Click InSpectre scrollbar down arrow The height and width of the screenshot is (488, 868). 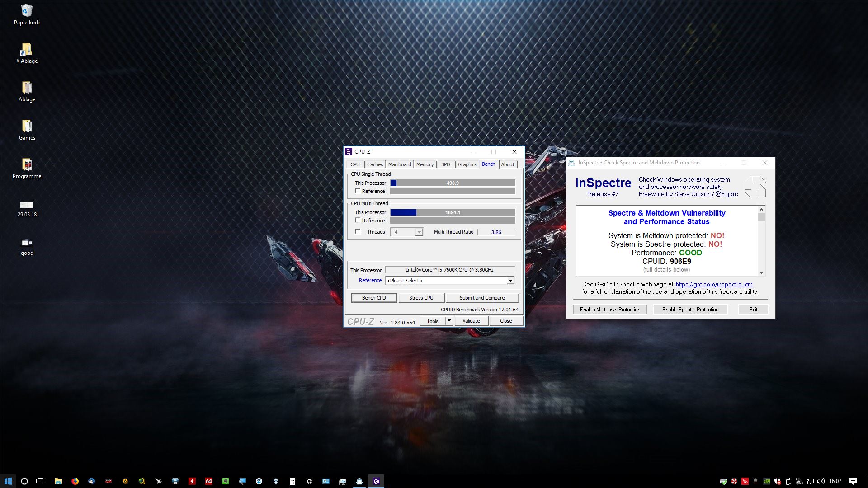coord(761,272)
